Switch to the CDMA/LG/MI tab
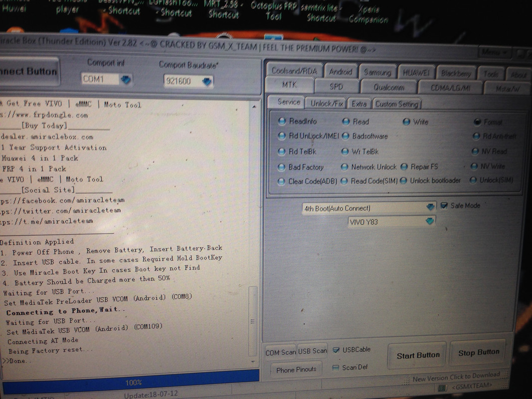This screenshot has height=399, width=532. [450, 88]
